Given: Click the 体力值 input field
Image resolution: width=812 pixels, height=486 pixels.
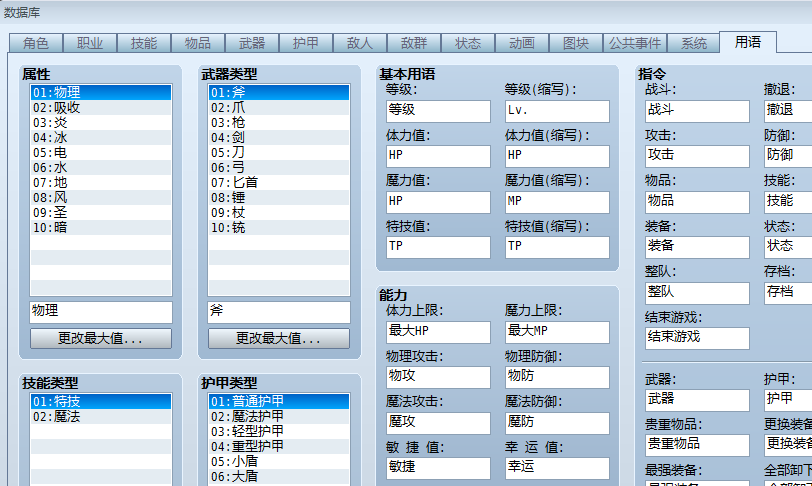Looking at the screenshot, I should pyautogui.click(x=438, y=156).
